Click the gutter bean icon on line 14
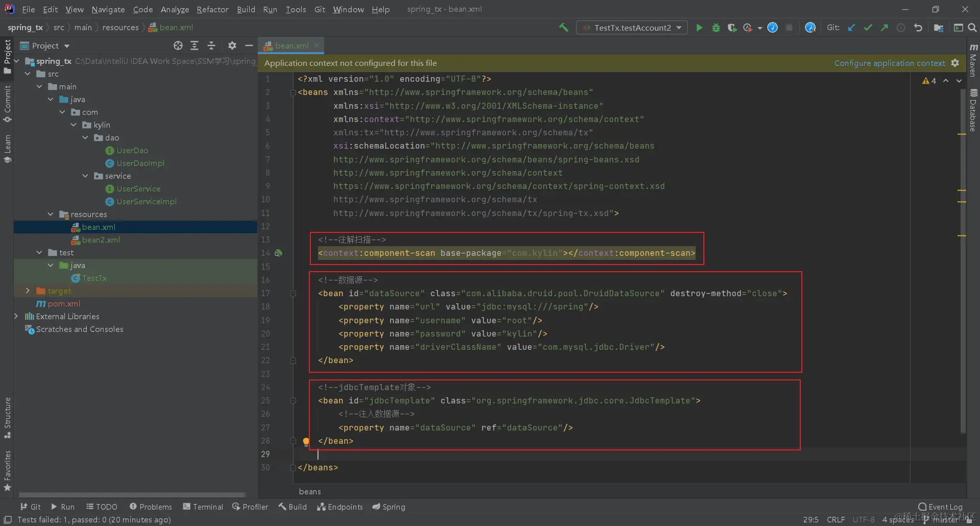Image resolution: width=980 pixels, height=526 pixels. pyautogui.click(x=278, y=253)
